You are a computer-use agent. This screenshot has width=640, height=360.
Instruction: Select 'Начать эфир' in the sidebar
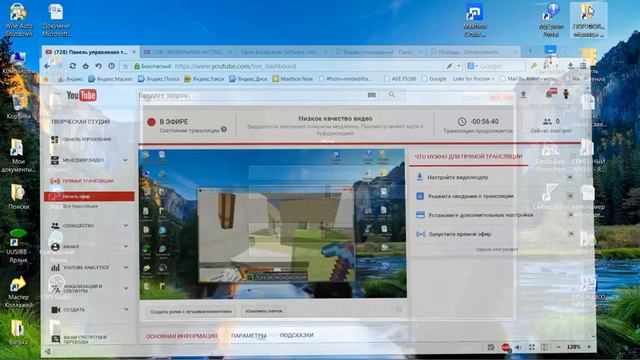89,196
